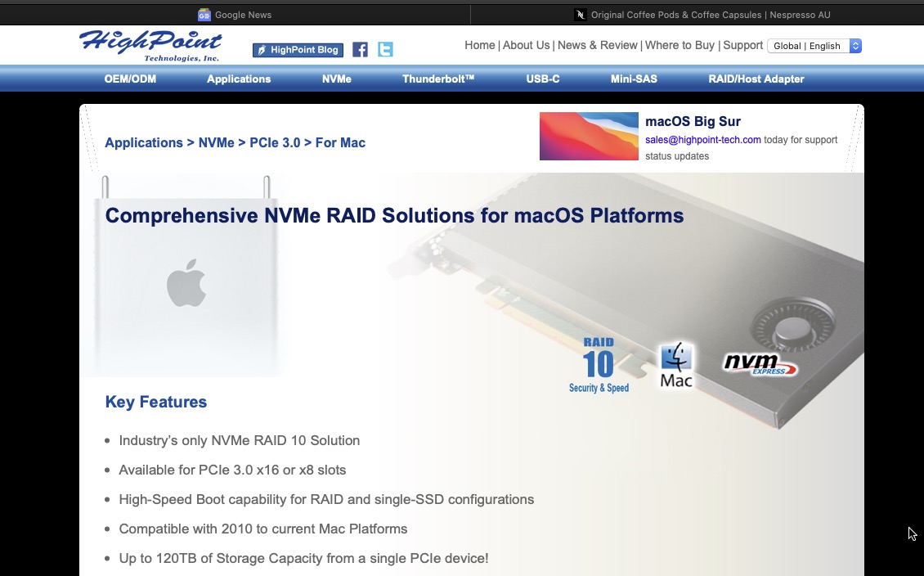Go to the Home page link
This screenshot has width=924, height=576.
(x=480, y=45)
